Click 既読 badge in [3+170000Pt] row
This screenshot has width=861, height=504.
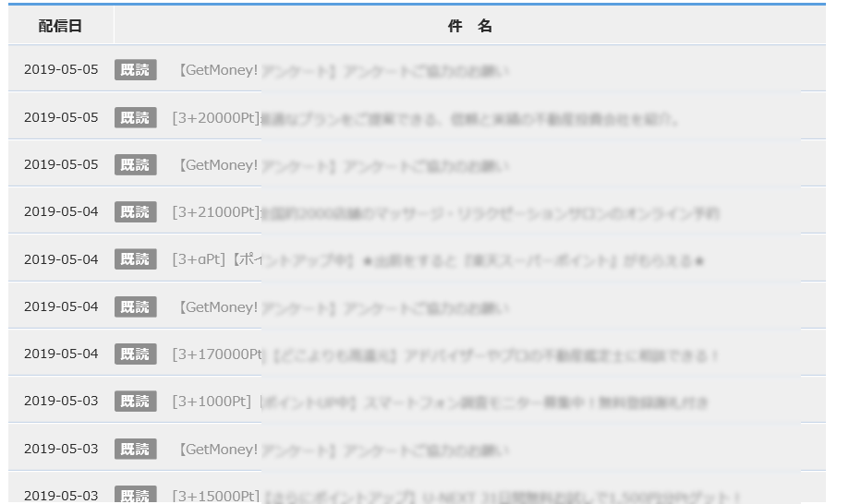135,354
